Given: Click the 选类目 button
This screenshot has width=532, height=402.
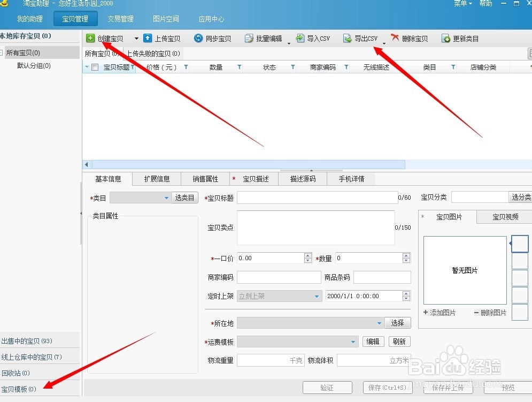Looking at the screenshot, I should tap(184, 198).
